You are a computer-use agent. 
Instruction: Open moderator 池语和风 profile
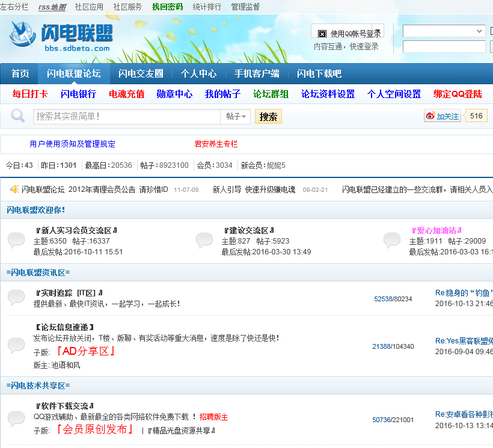point(66,366)
